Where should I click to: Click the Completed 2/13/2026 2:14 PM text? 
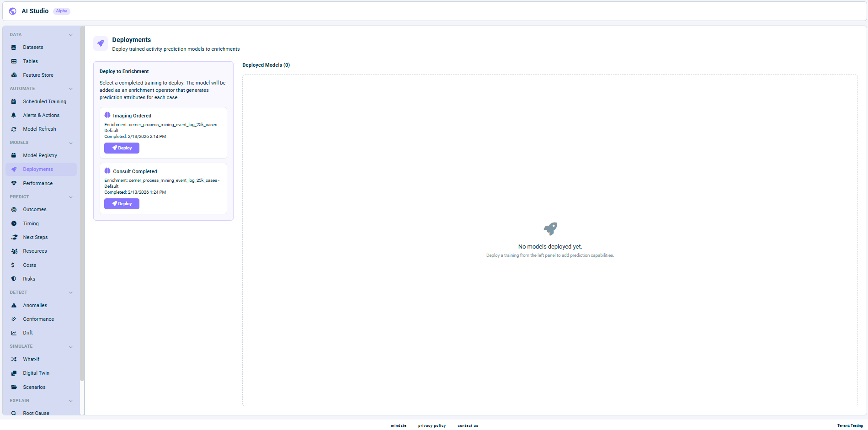point(135,137)
